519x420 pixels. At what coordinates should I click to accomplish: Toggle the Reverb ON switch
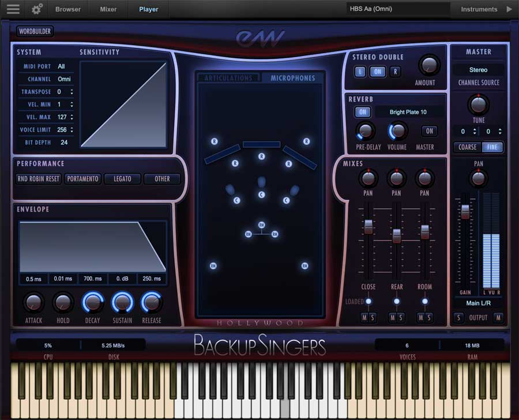[363, 112]
